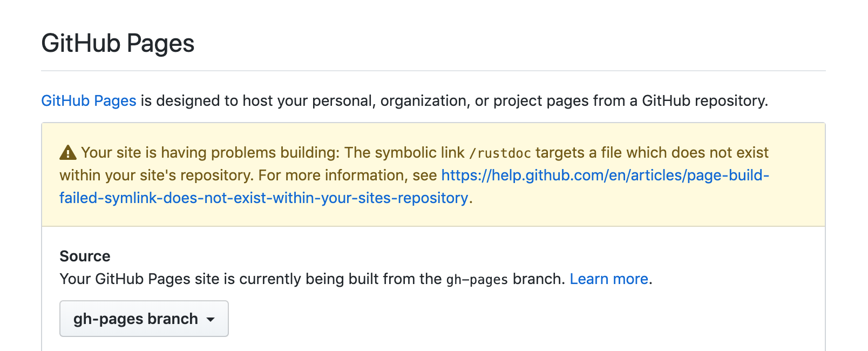
Task: Open the help.github.com symlink article link
Action: [414, 186]
